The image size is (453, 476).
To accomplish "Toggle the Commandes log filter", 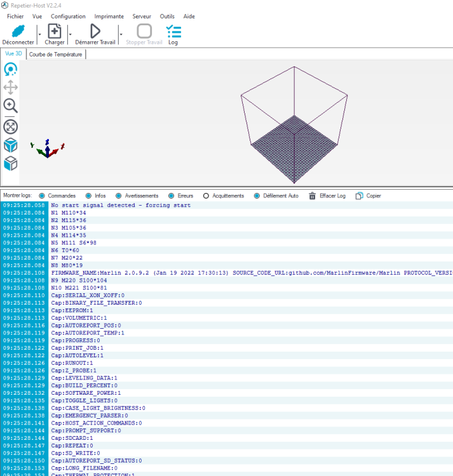I will click(42, 196).
